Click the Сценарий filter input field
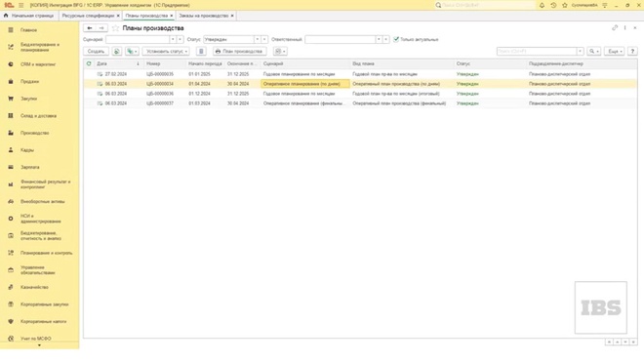644x363 pixels. (x=138, y=39)
